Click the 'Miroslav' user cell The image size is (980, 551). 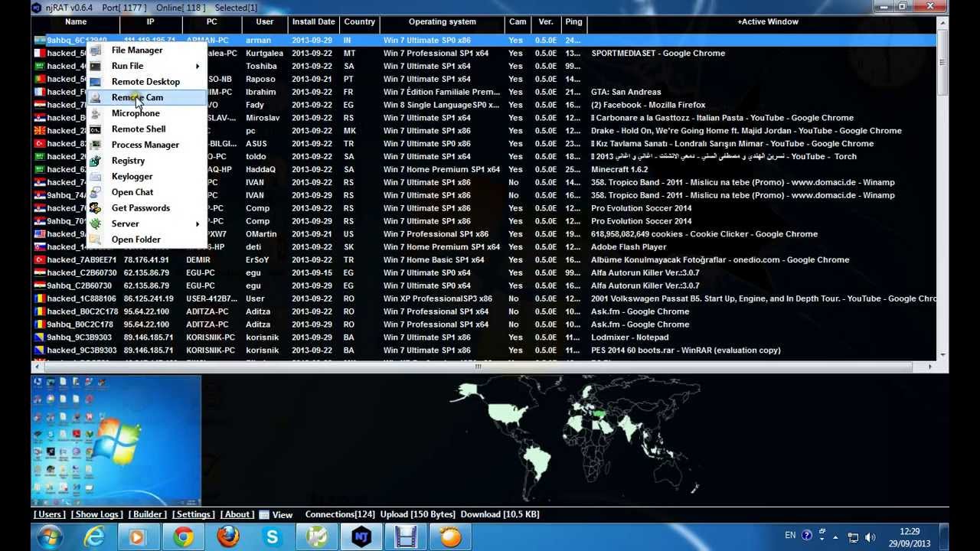pos(264,118)
